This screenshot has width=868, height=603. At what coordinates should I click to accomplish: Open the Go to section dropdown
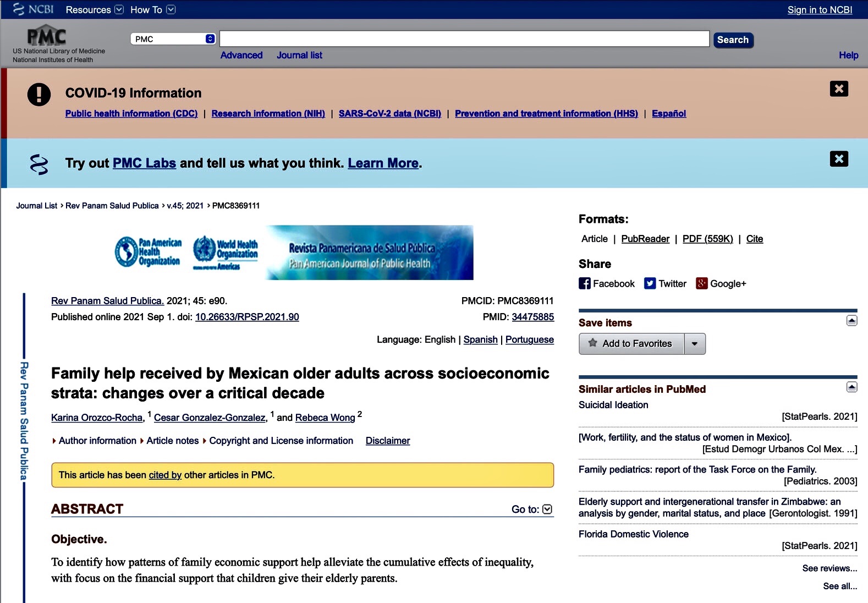click(x=547, y=509)
